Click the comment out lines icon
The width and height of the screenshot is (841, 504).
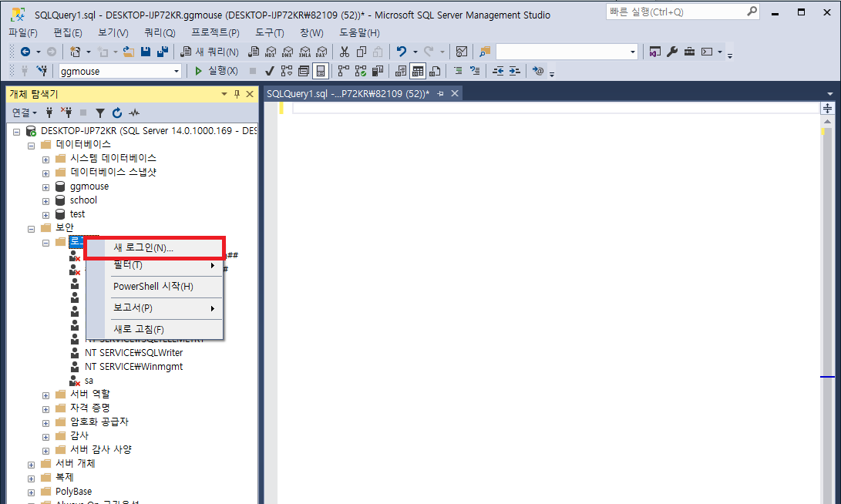[458, 71]
